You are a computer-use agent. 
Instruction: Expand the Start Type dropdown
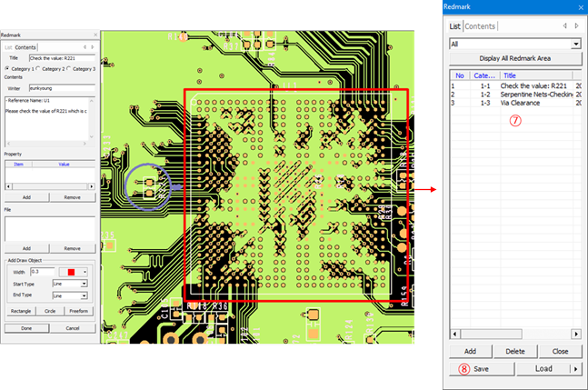(83, 284)
